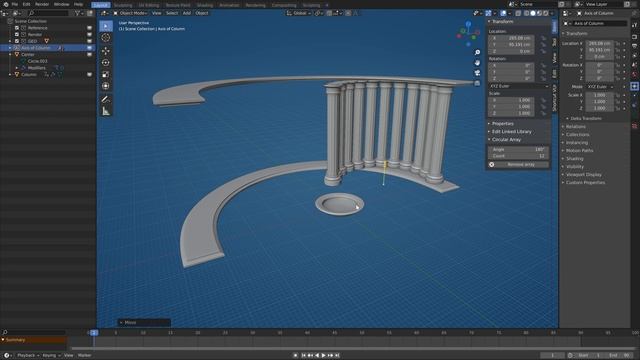
Task: Open the Edit menu
Action: point(27,4)
